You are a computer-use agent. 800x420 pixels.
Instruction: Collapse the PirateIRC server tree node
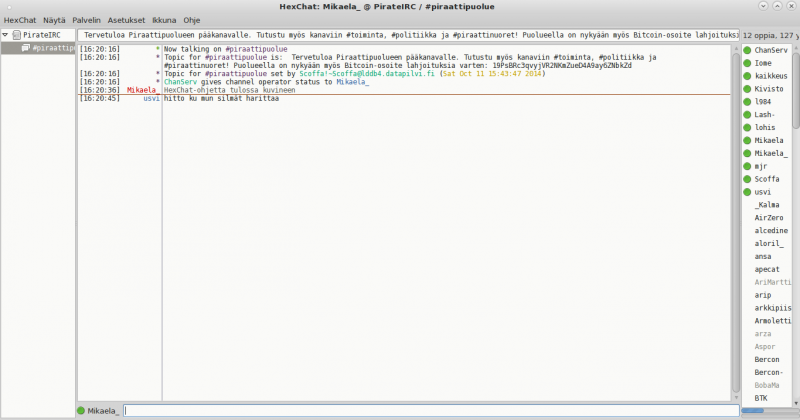pyautogui.click(x=6, y=35)
